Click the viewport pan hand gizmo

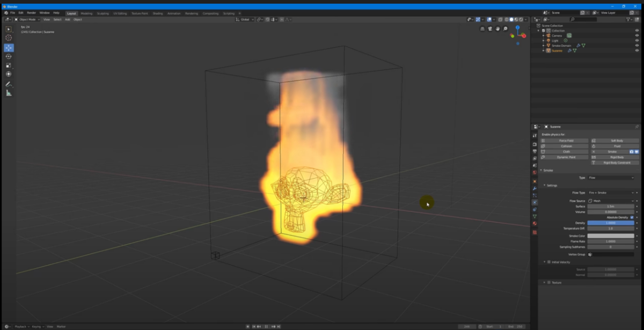pyautogui.click(x=498, y=29)
